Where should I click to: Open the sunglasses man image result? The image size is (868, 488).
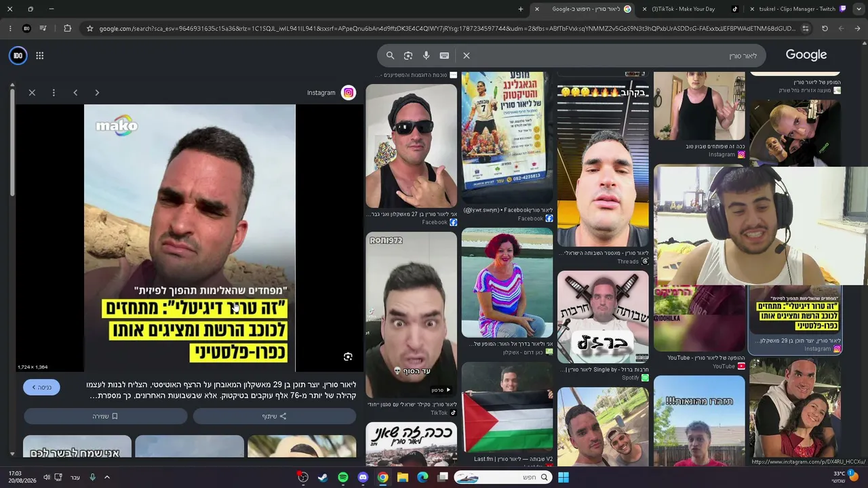[412, 146]
